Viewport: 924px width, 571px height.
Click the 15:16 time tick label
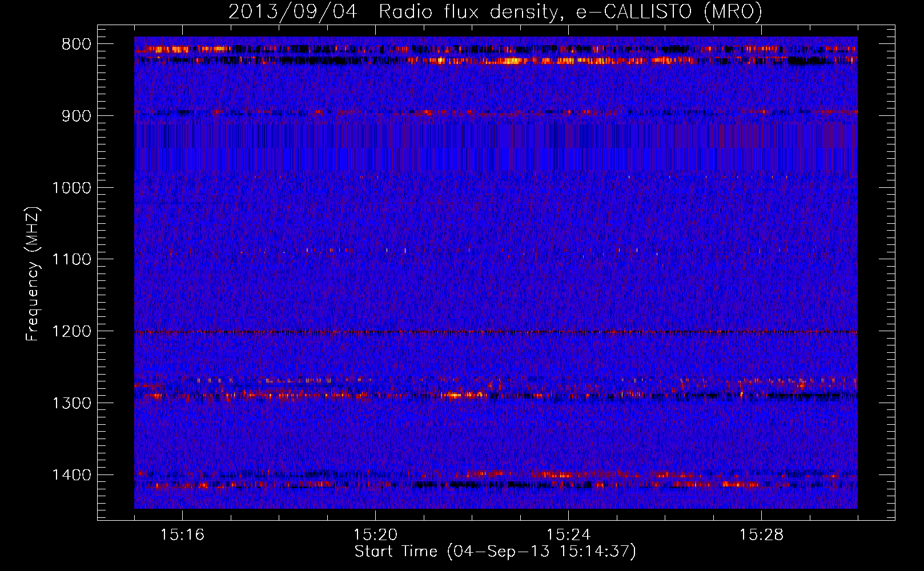click(x=182, y=535)
